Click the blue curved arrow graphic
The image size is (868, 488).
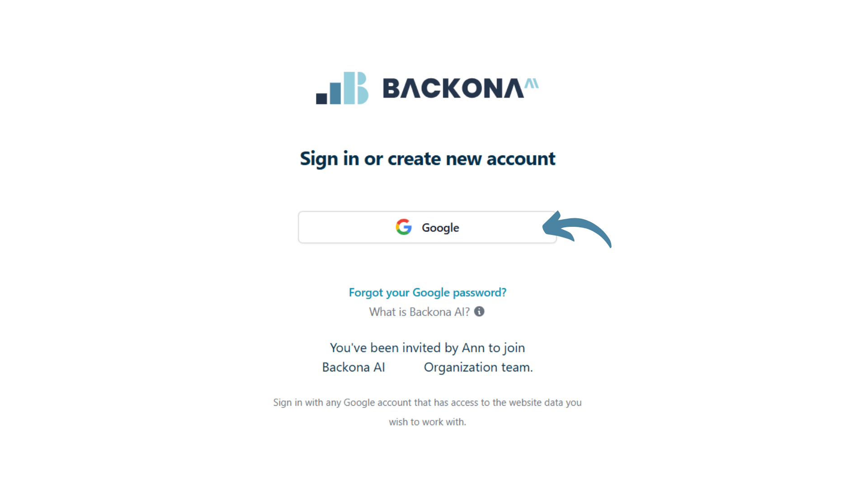click(577, 230)
